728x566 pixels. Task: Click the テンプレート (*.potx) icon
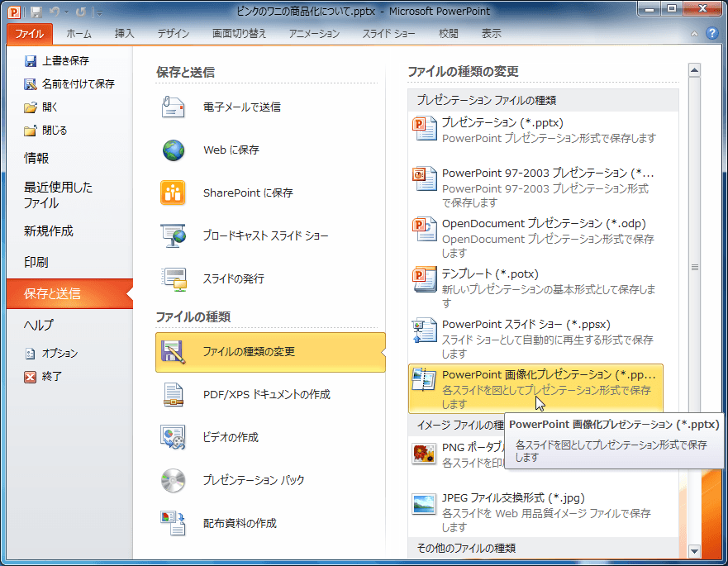point(425,279)
